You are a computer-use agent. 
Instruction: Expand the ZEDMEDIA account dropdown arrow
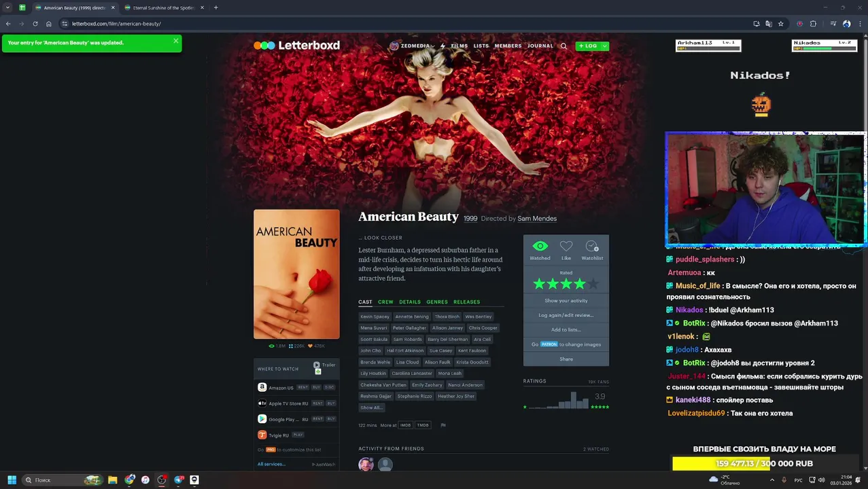433,46
